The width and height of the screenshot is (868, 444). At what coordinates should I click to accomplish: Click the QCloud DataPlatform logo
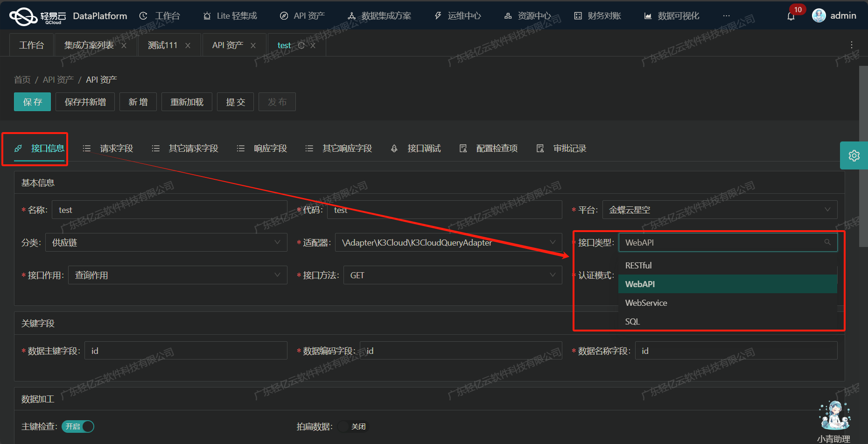click(x=68, y=16)
